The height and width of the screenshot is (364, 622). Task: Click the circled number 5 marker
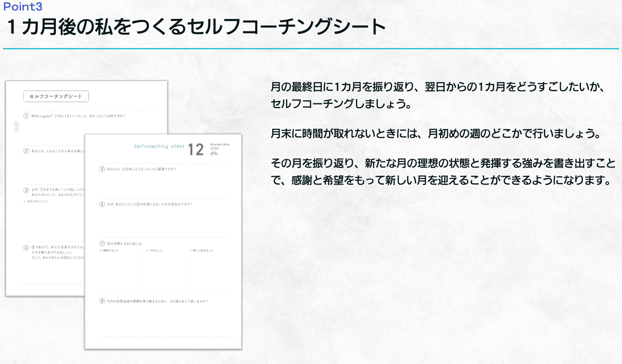102,169
